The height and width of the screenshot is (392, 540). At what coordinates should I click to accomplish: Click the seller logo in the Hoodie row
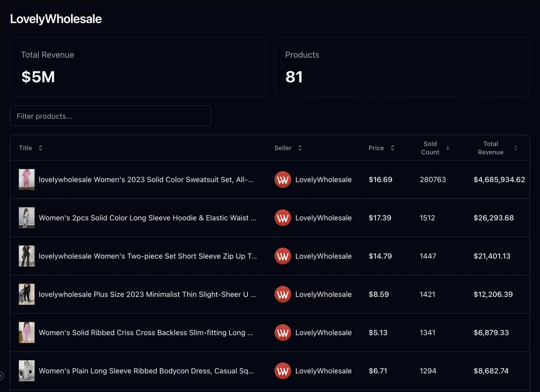(x=283, y=218)
